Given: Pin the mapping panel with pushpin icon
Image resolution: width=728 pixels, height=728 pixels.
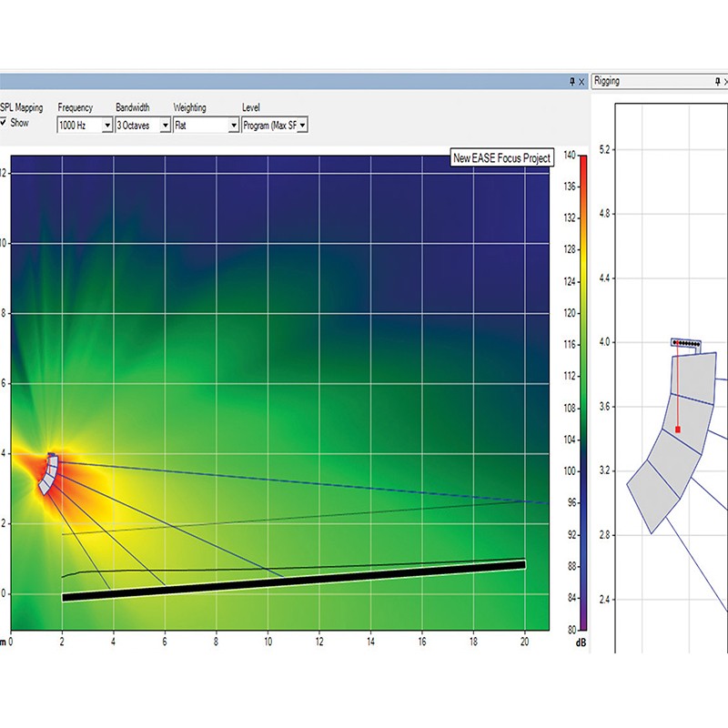Looking at the screenshot, I should click(x=572, y=82).
